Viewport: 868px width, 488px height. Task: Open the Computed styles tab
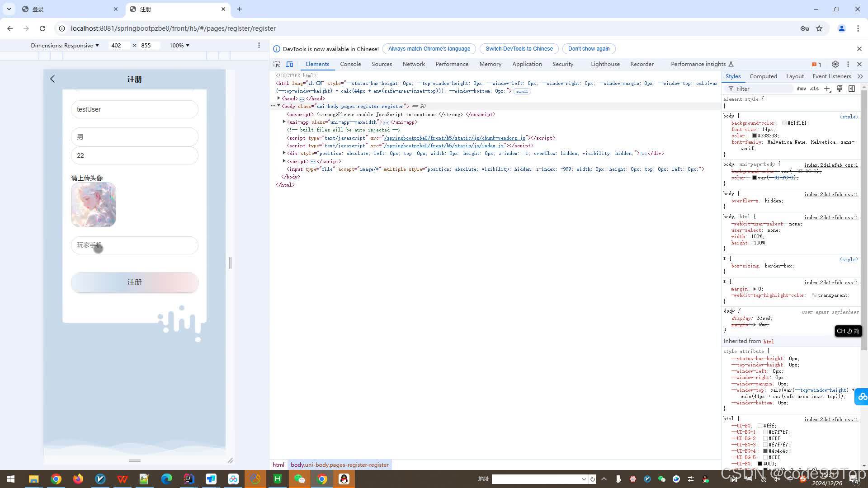click(763, 76)
